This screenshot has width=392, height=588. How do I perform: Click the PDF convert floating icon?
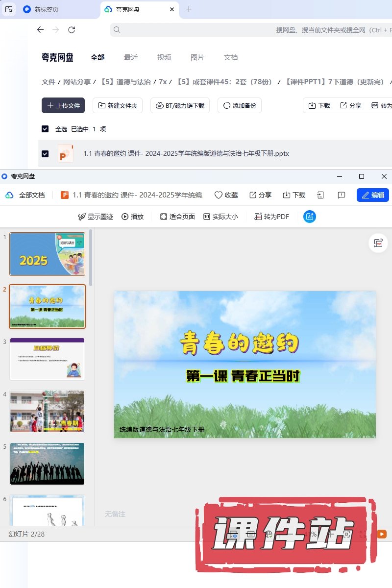(378, 244)
